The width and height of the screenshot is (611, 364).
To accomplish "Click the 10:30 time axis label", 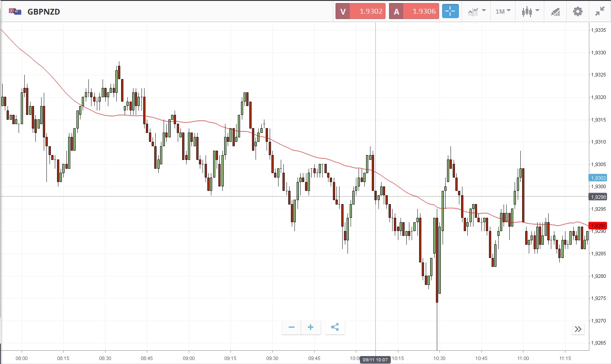I will (439, 358).
